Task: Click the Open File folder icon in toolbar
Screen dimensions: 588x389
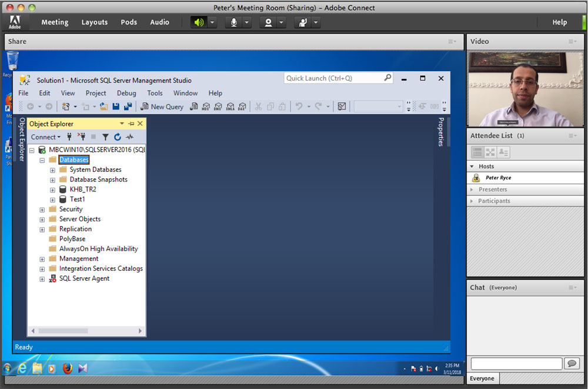Action: tap(104, 107)
